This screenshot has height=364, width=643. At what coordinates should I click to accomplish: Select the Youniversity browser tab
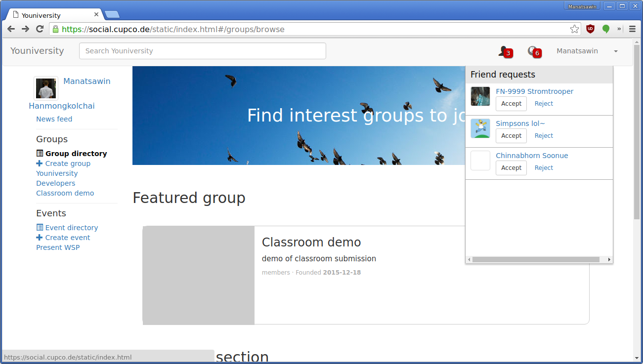click(54, 15)
